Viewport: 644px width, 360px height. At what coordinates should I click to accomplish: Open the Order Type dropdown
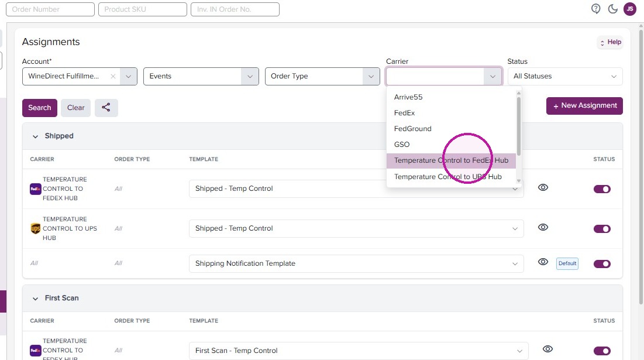(322, 77)
